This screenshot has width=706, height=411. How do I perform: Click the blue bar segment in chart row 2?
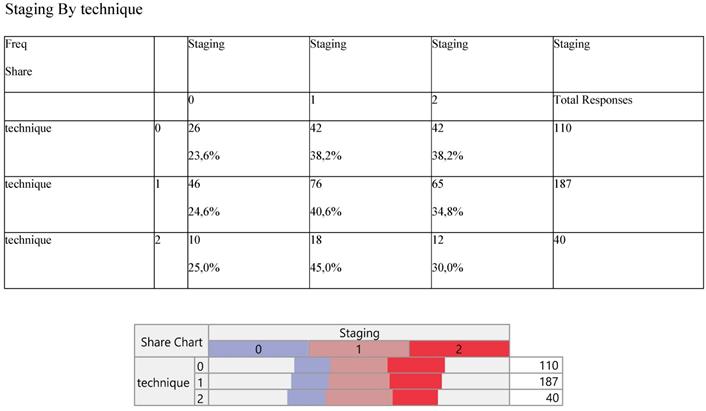click(x=308, y=398)
